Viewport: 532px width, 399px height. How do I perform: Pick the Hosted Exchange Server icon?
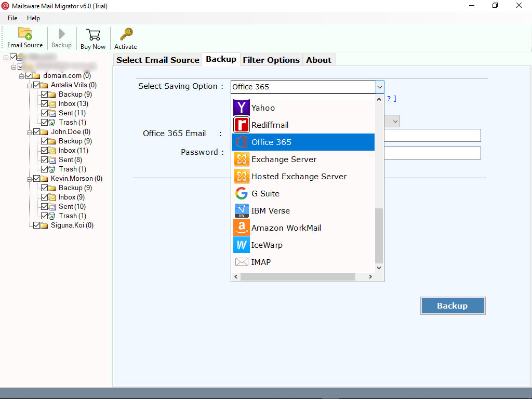(x=241, y=177)
